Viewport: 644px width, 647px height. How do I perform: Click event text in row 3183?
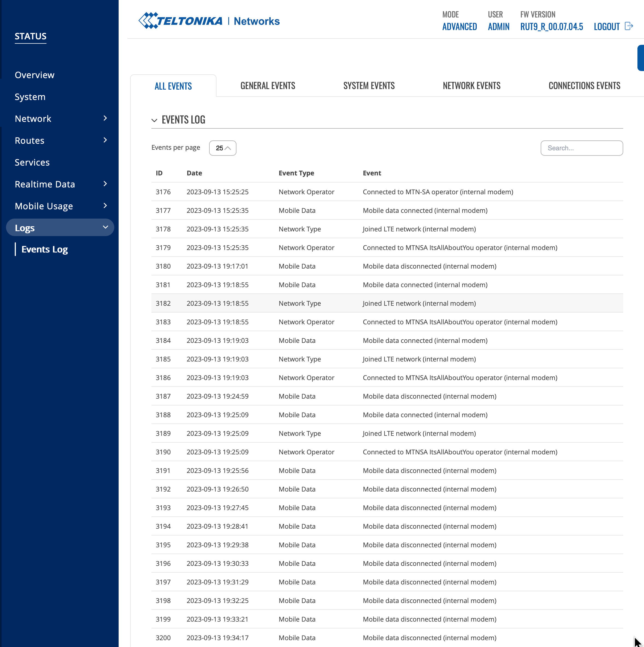(x=460, y=322)
